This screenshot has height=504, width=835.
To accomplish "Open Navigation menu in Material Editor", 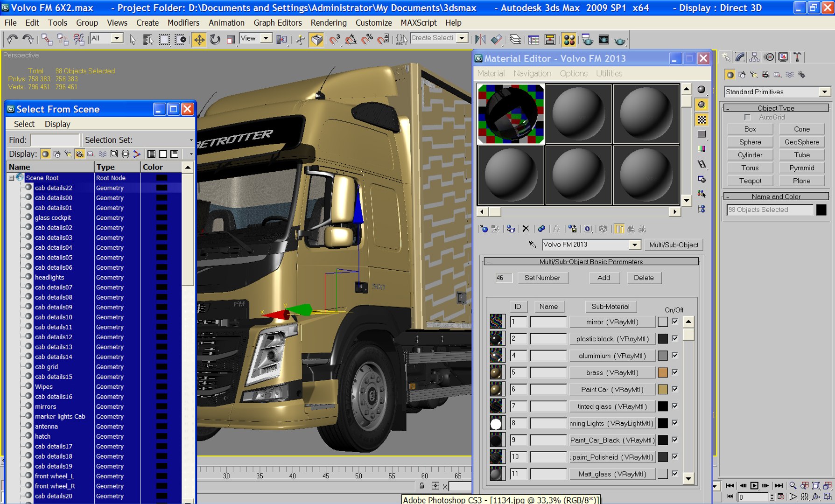I will [x=532, y=73].
